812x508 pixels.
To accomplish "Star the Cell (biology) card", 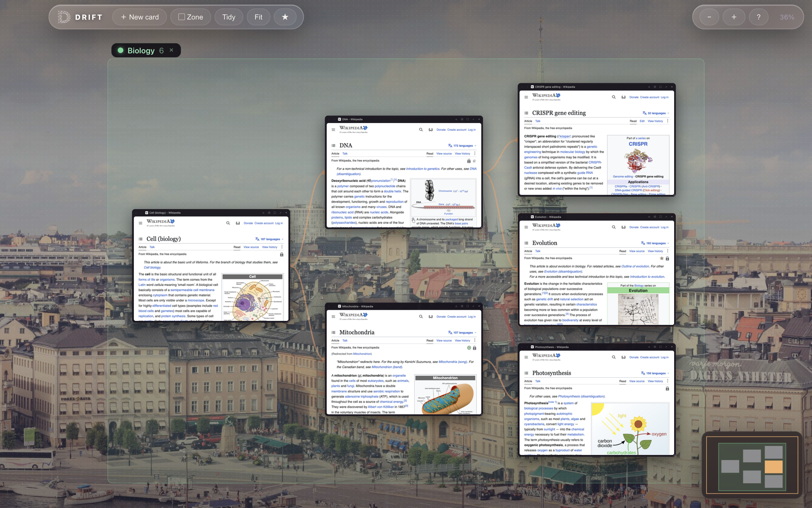I will point(269,213).
